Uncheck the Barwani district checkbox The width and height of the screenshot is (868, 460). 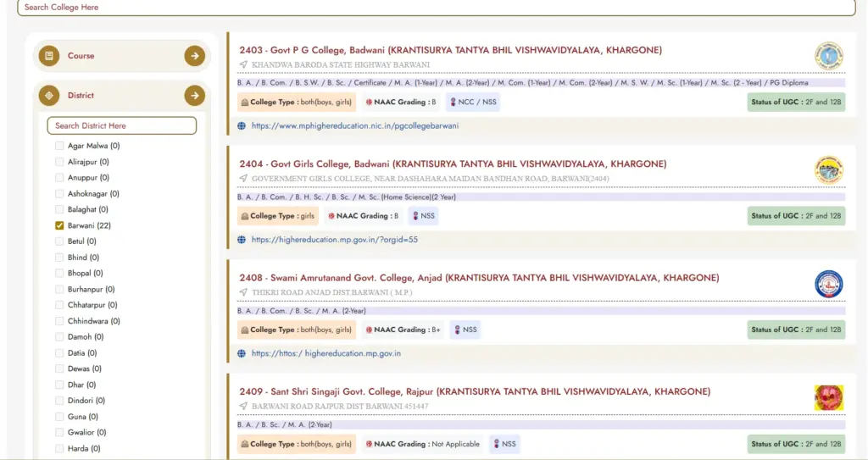pyautogui.click(x=59, y=225)
